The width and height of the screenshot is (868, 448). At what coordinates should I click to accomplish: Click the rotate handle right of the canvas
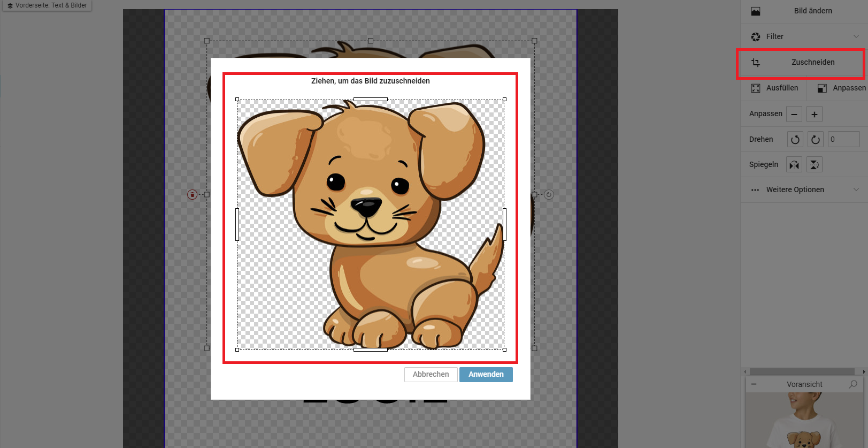[549, 195]
